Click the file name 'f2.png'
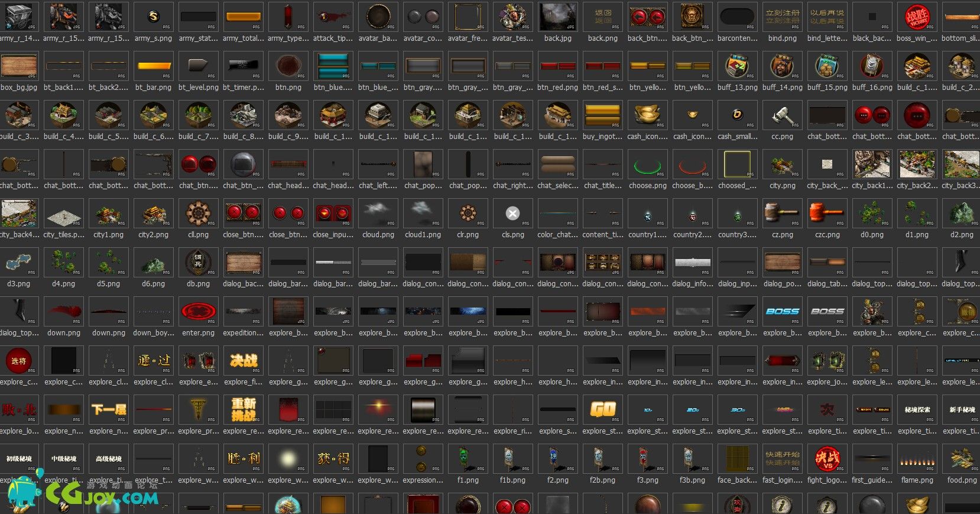The image size is (980, 514). [558, 480]
